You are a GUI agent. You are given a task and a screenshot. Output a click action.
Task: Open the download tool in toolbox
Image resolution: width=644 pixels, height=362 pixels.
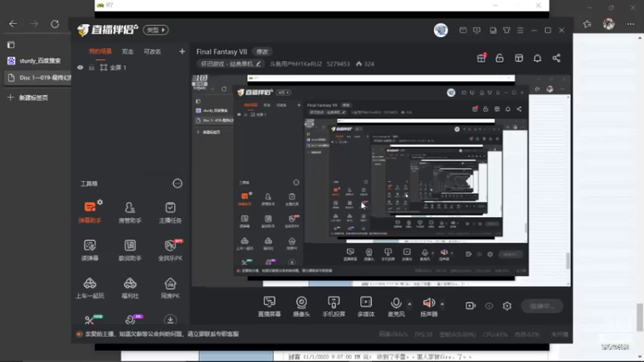(170, 319)
